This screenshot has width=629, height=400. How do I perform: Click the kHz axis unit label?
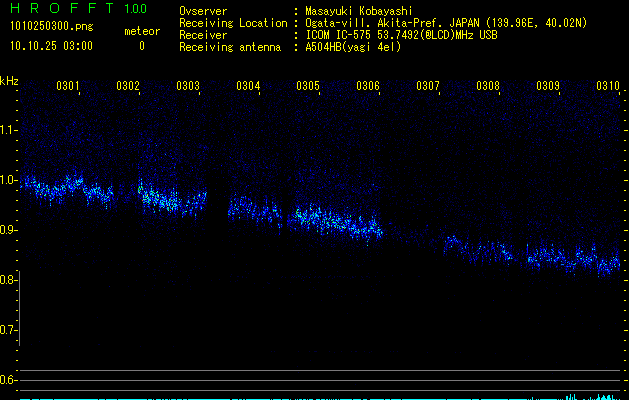pos(9,81)
